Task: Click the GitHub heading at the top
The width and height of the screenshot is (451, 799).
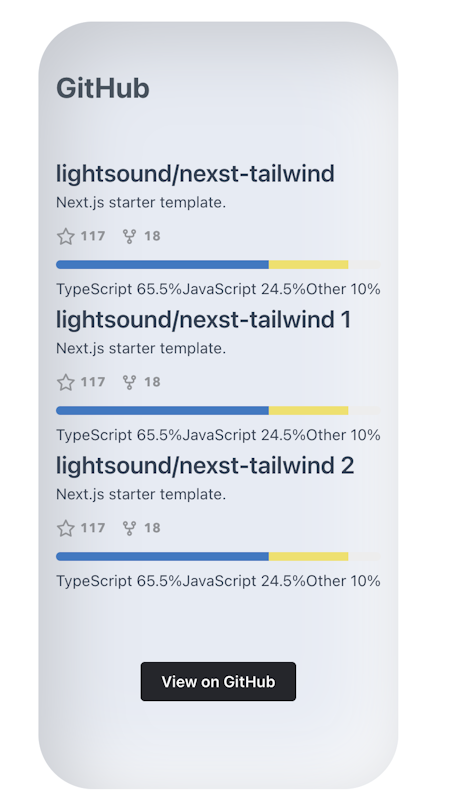Action: (x=102, y=88)
